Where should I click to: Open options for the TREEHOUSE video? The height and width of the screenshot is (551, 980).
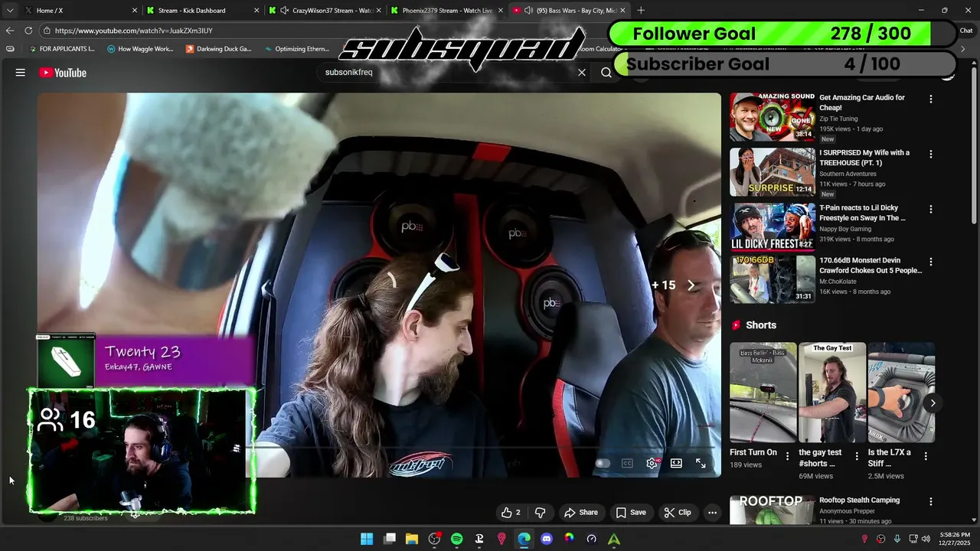pos(931,155)
